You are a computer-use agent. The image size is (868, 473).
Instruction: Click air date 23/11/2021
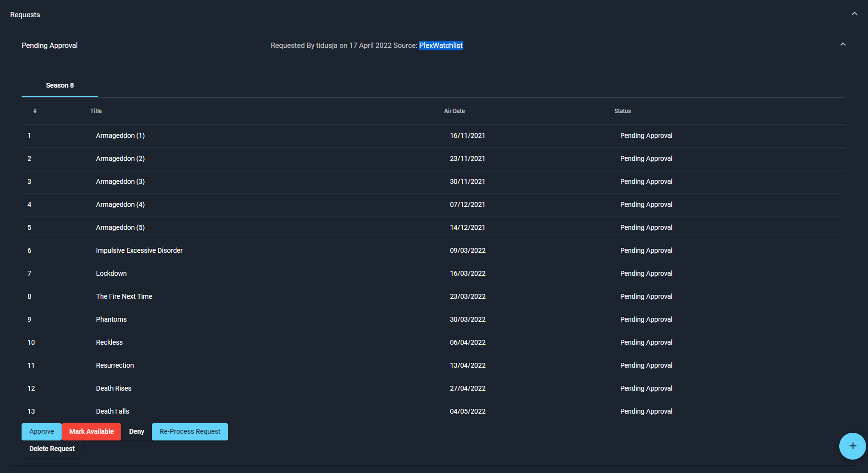(468, 158)
